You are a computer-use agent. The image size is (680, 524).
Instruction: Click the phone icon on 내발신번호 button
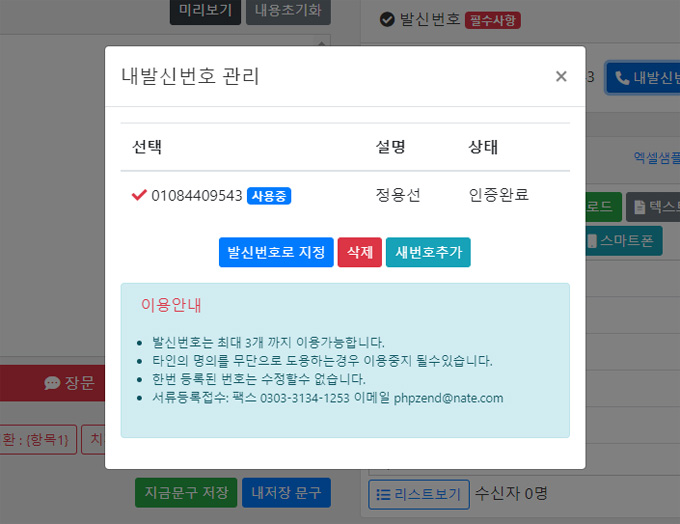(x=622, y=78)
